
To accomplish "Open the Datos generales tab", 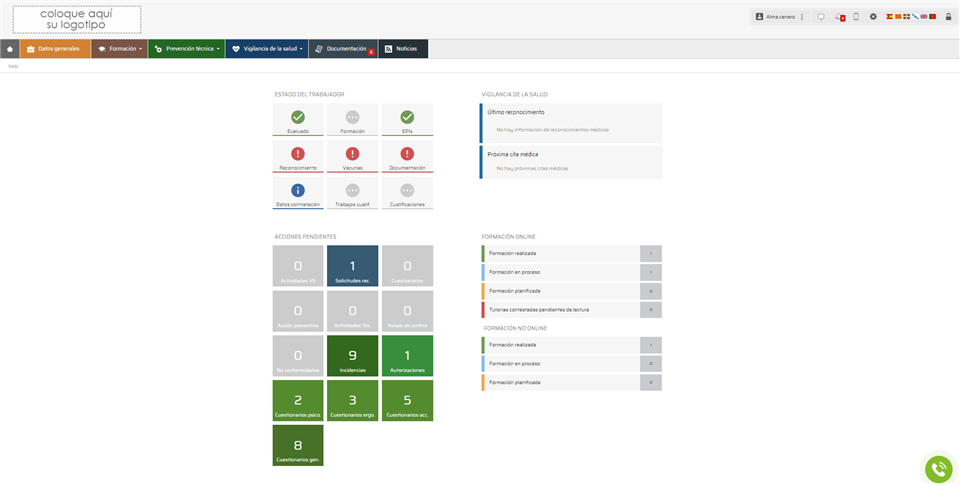I will click(x=54, y=49).
